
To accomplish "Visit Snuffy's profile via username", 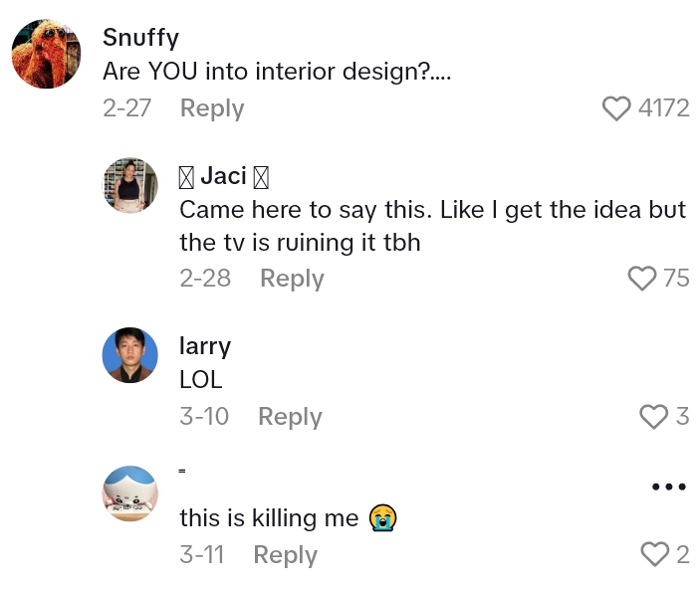I will click(x=140, y=38).
